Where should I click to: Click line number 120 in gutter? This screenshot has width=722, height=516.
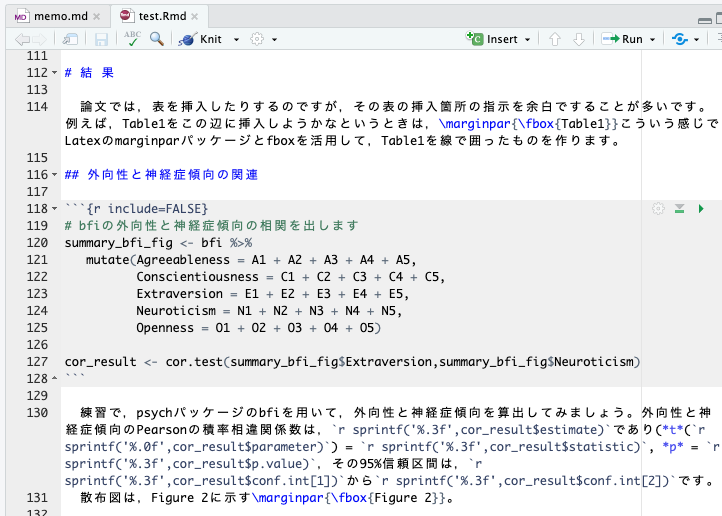coord(37,243)
